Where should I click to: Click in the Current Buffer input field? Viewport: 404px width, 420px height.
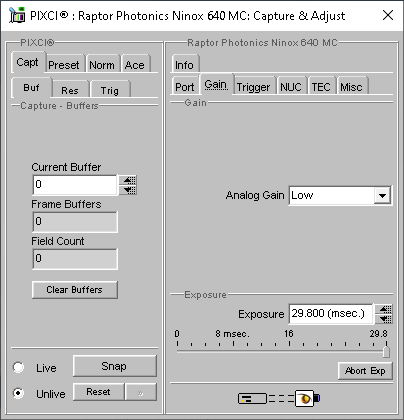[x=75, y=185]
